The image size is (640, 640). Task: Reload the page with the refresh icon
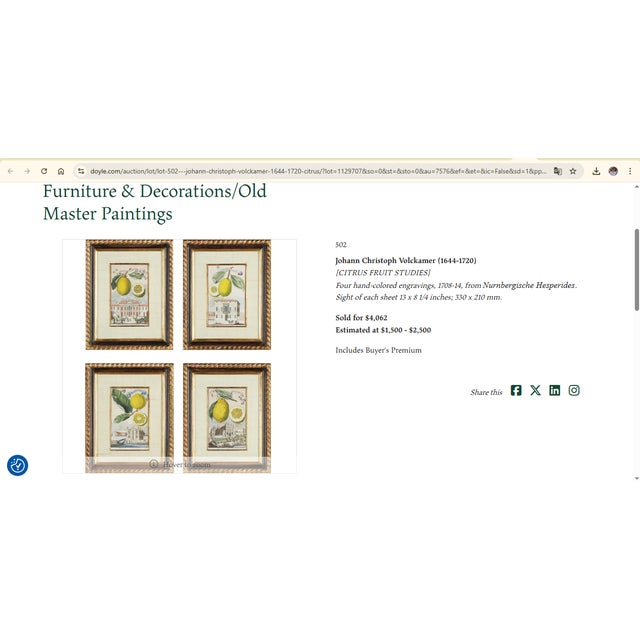pyautogui.click(x=44, y=171)
